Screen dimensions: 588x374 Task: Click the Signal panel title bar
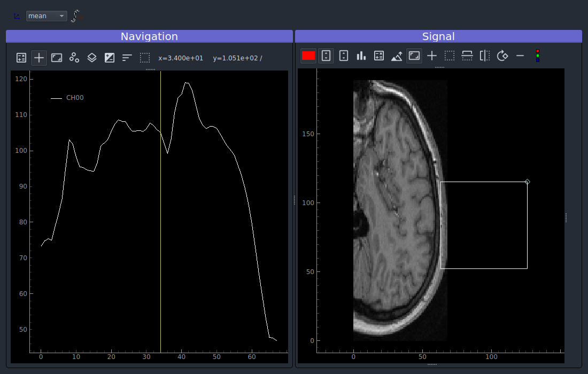click(438, 36)
